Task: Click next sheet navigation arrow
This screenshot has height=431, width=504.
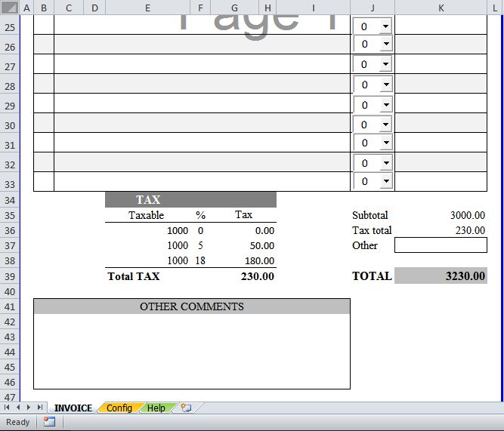Action: [29, 408]
